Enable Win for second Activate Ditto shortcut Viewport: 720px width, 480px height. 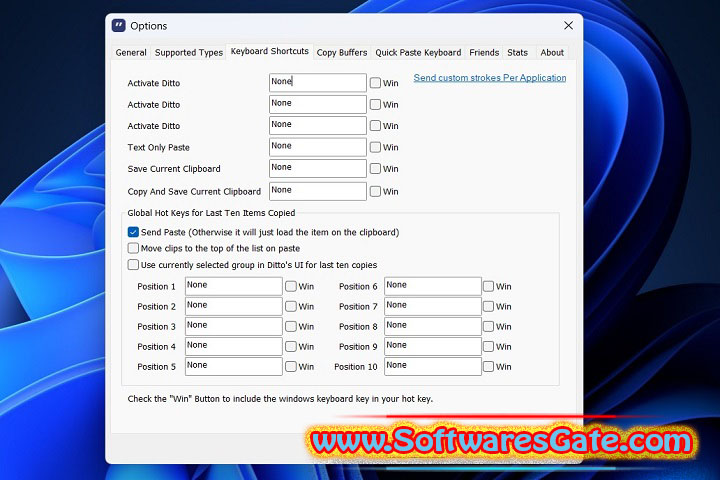pos(375,104)
